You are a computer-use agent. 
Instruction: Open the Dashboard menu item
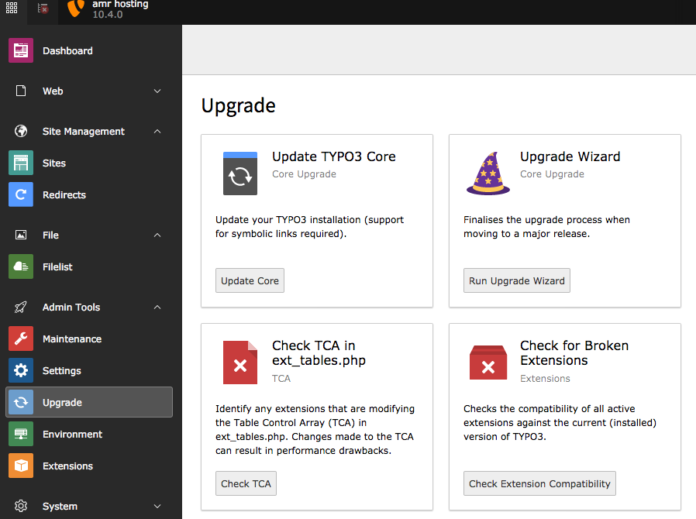67,51
